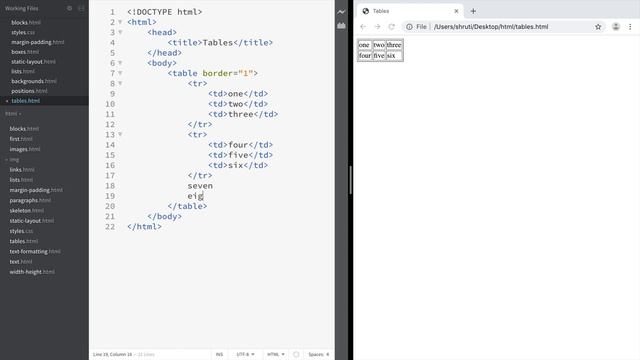Collapse the head block at line 3
The height and width of the screenshot is (360, 640).
pos(120,32)
